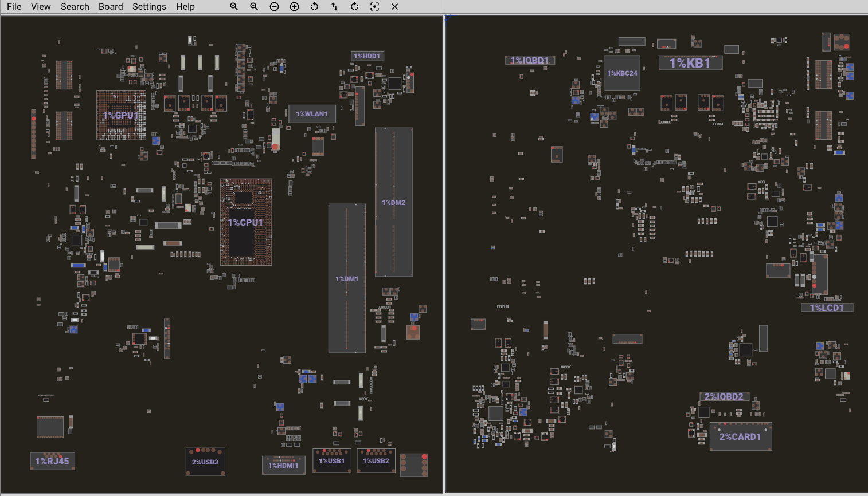Expand the Board menu

(111, 6)
